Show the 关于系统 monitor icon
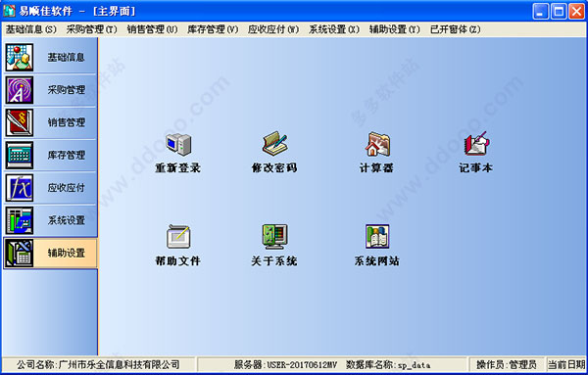Viewport: 588px width, 375px height. 274,237
